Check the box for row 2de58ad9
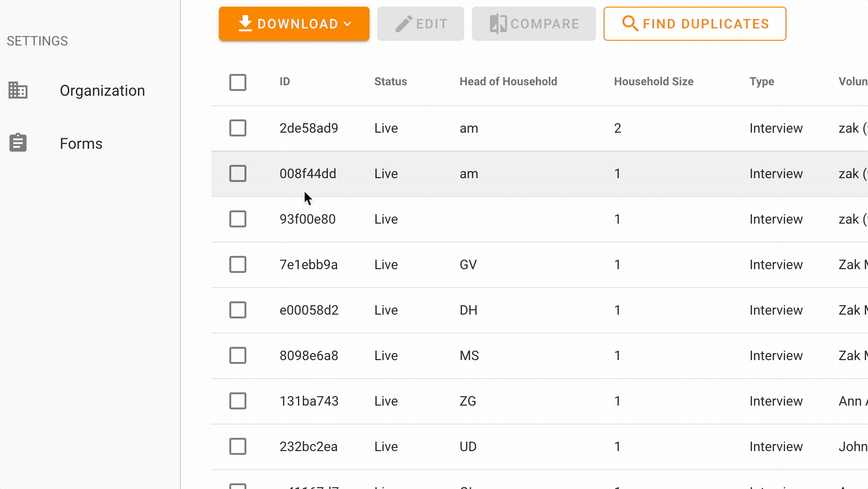Image resolution: width=868 pixels, height=489 pixels. [x=238, y=128]
